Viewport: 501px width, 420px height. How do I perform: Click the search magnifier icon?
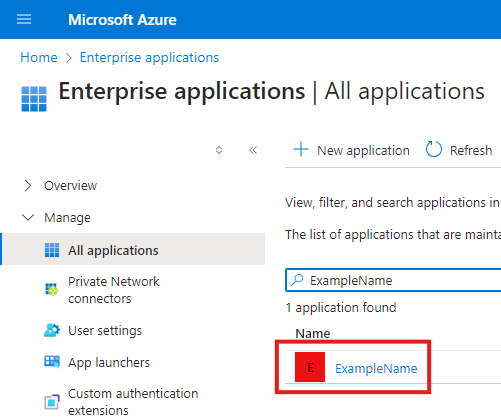(297, 280)
